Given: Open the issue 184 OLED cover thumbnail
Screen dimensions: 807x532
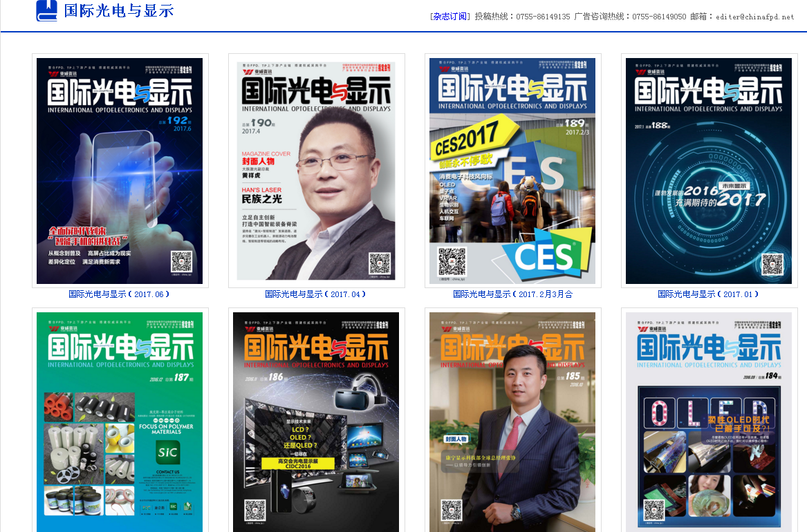Looking at the screenshot, I should coord(709,421).
